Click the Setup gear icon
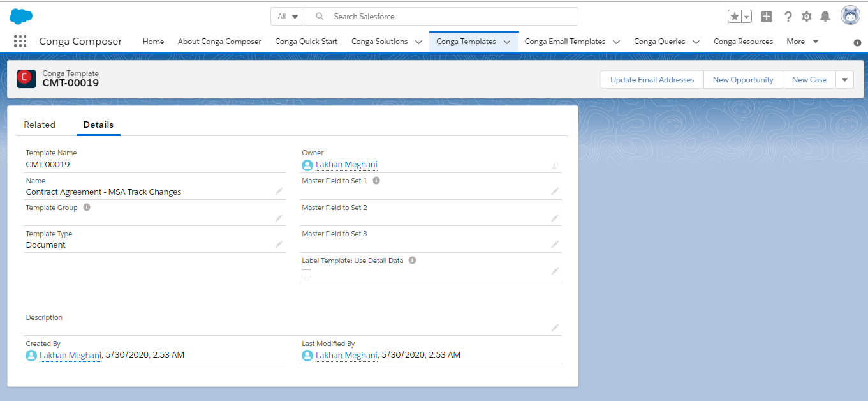Viewport: 868px width, 401px height. [x=806, y=16]
